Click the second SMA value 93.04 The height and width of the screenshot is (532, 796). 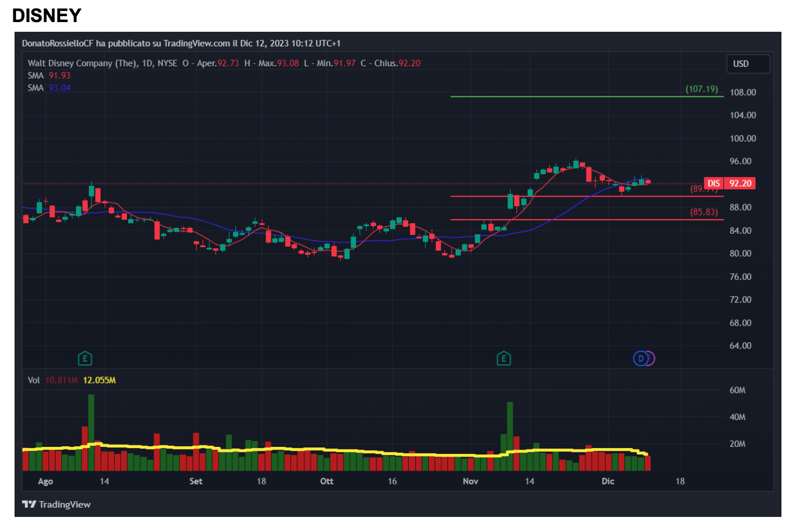click(x=60, y=88)
